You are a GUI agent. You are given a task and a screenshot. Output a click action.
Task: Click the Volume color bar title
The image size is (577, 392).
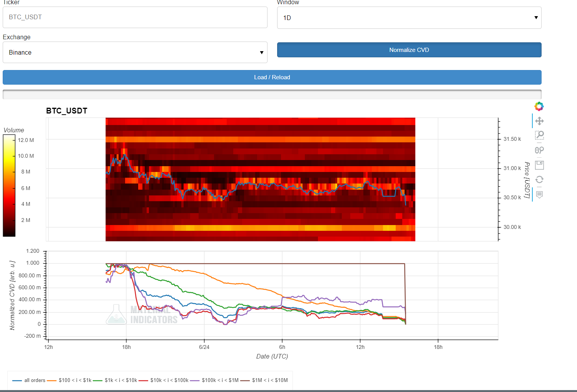14,130
